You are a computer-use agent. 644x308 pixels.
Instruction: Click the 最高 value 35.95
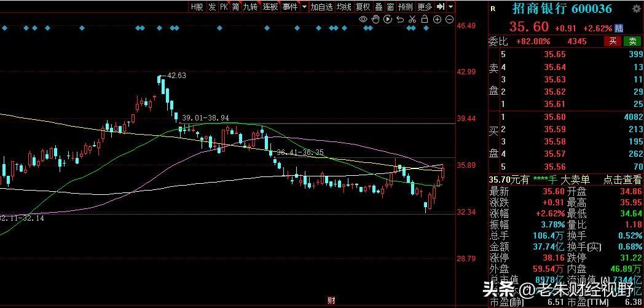tap(632, 202)
